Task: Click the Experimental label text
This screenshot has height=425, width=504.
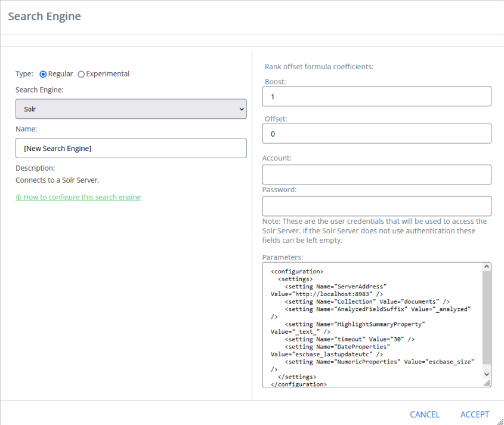Action: pyautogui.click(x=108, y=74)
